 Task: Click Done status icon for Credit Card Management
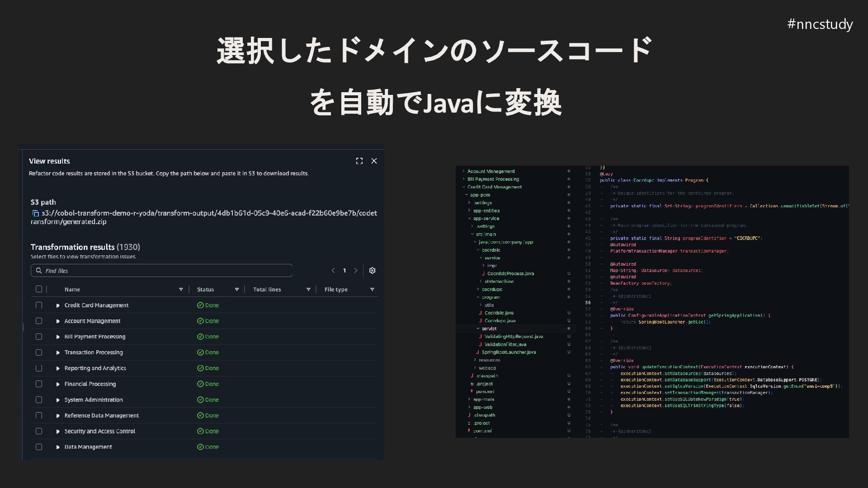[200, 305]
